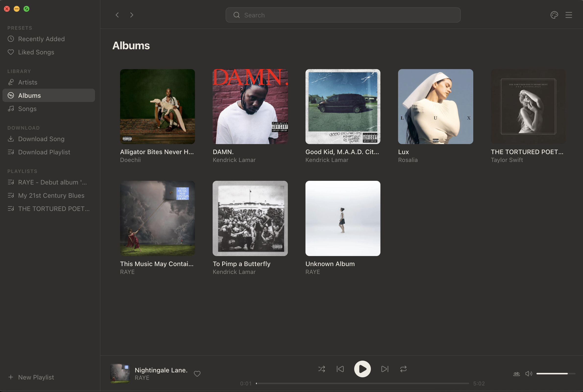Viewport: 583px width, 392px height.
Task: Click the magnifier icon in search bar
Action: 236,15
